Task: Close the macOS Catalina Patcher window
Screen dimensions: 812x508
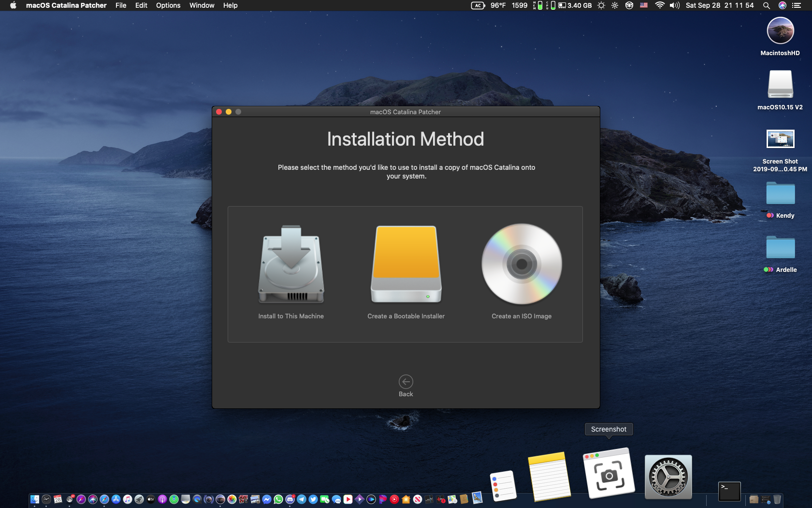Action: 219,112
